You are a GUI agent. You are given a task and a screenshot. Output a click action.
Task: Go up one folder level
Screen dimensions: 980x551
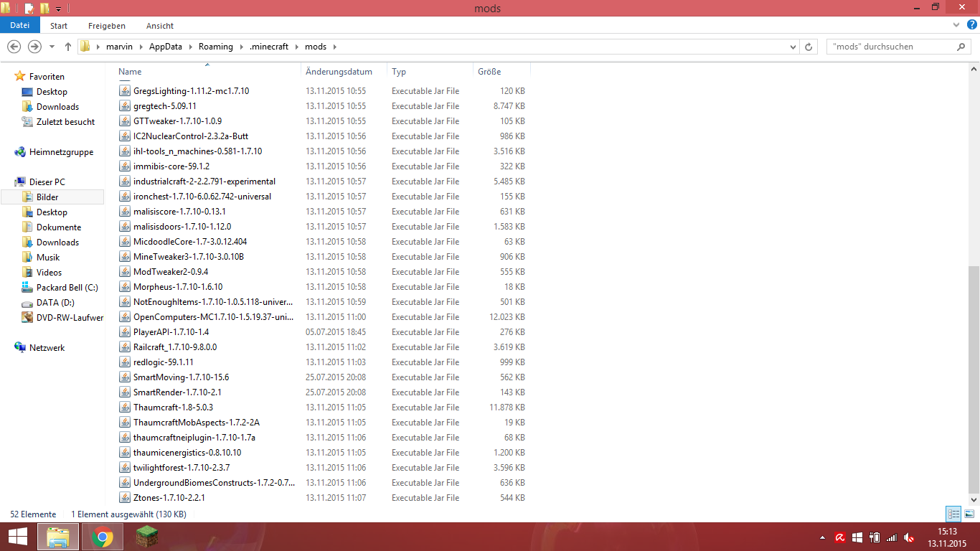coord(68,47)
